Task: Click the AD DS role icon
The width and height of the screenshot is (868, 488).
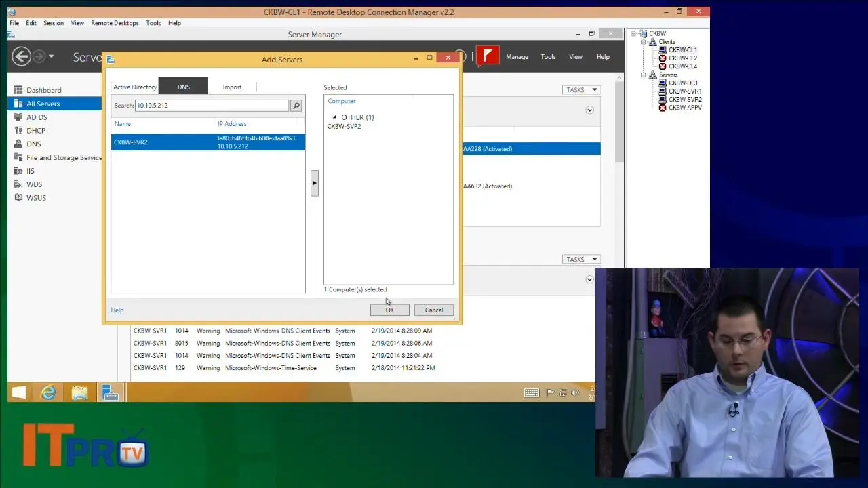Action: point(18,117)
